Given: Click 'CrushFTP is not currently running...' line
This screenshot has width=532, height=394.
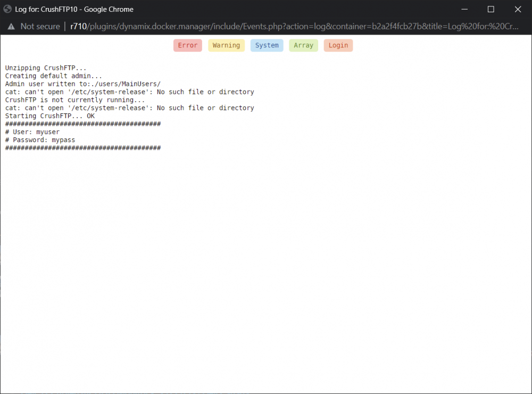Looking at the screenshot, I should (75, 100).
